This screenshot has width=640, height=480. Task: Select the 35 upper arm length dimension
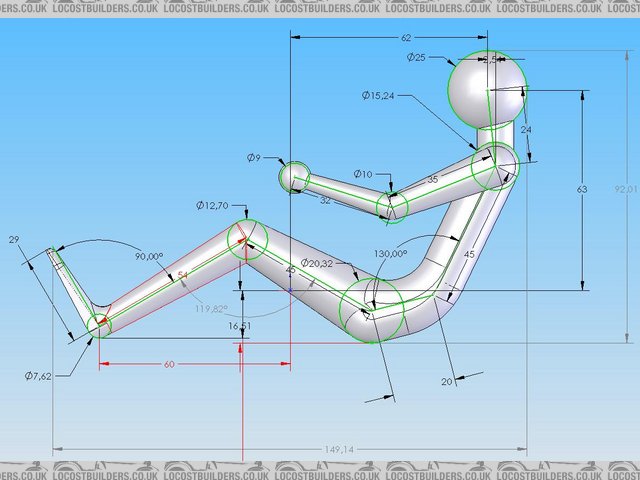point(432,180)
